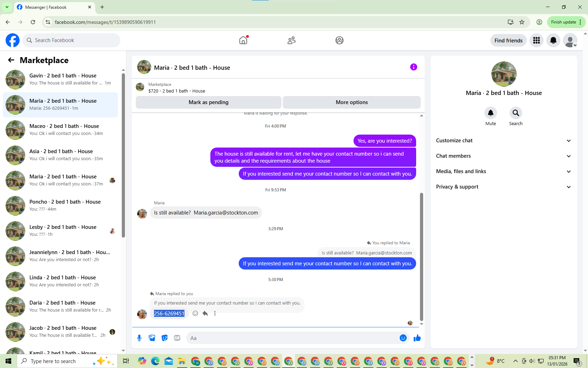Image resolution: width=588 pixels, height=368 pixels.
Task: Click the back arrow beside Marketplace
Action: tap(11, 60)
